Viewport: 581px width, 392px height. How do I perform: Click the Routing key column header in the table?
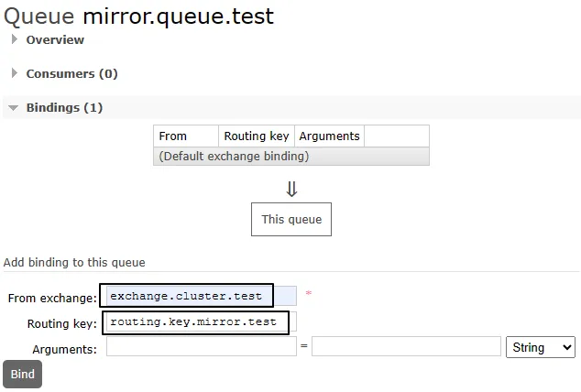coord(257,136)
